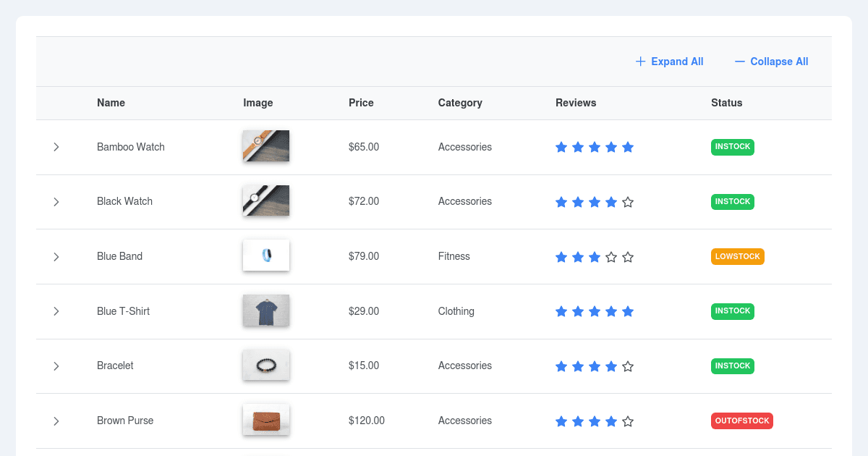The width and height of the screenshot is (868, 456).
Task: Select the fifth star in Bamboo Watch rating
Action: (x=628, y=147)
